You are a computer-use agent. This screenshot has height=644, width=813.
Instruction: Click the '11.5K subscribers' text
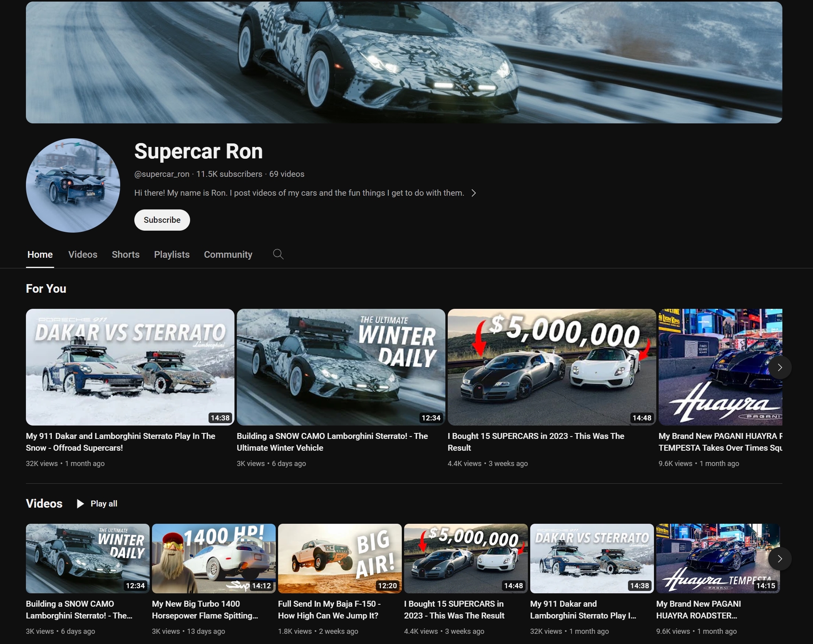click(229, 174)
